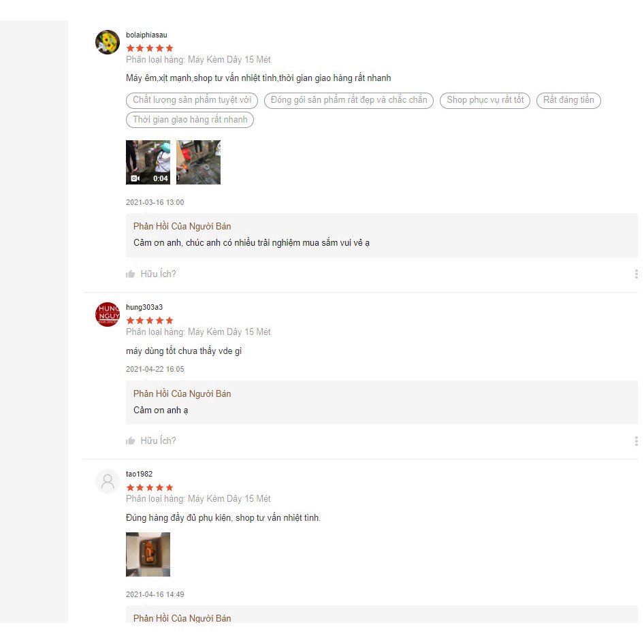Click 'Chất lượng sản phẩm tuyệt vời' tag
The image size is (644, 644).
point(192,100)
